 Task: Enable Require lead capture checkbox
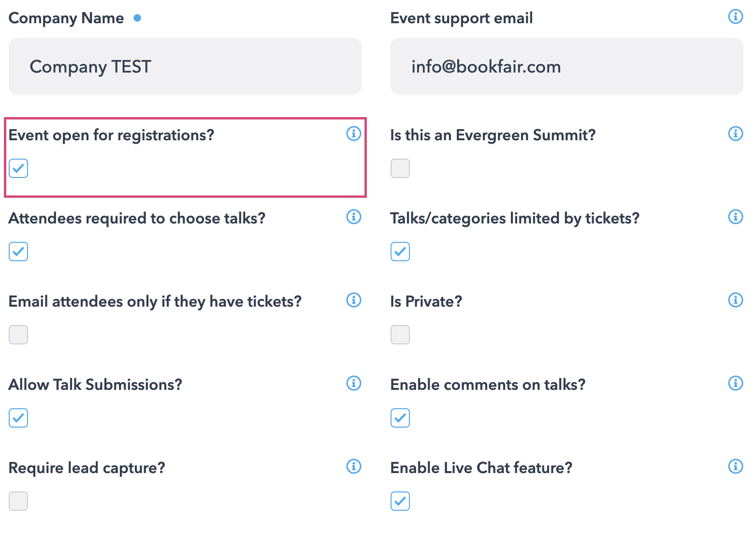[18, 501]
